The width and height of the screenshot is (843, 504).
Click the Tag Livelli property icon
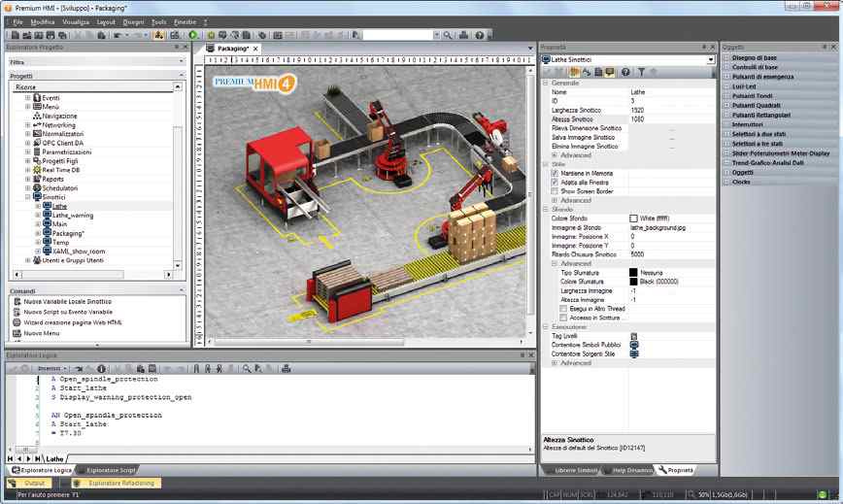pos(634,336)
